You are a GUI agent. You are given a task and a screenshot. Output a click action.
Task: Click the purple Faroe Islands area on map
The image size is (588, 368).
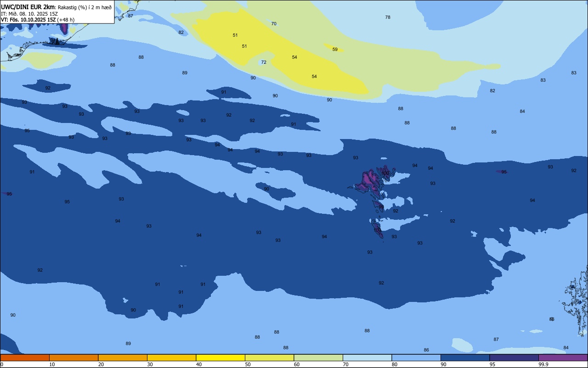point(370,180)
